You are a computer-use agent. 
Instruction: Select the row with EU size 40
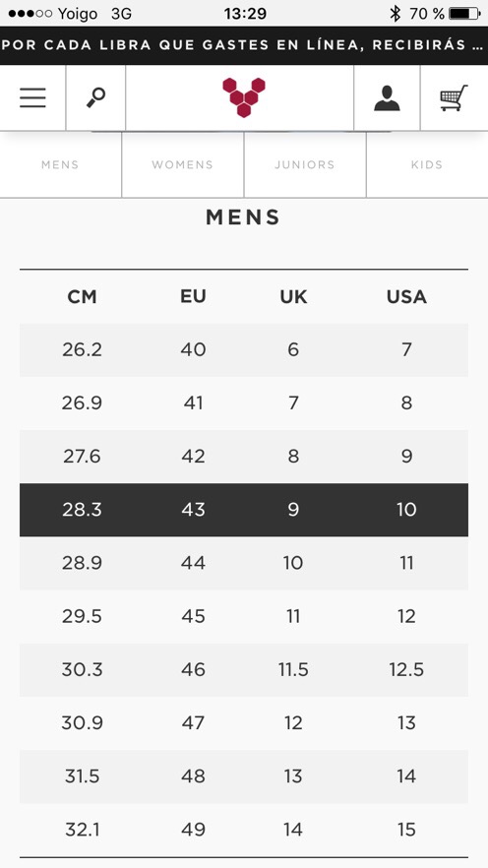pos(244,350)
